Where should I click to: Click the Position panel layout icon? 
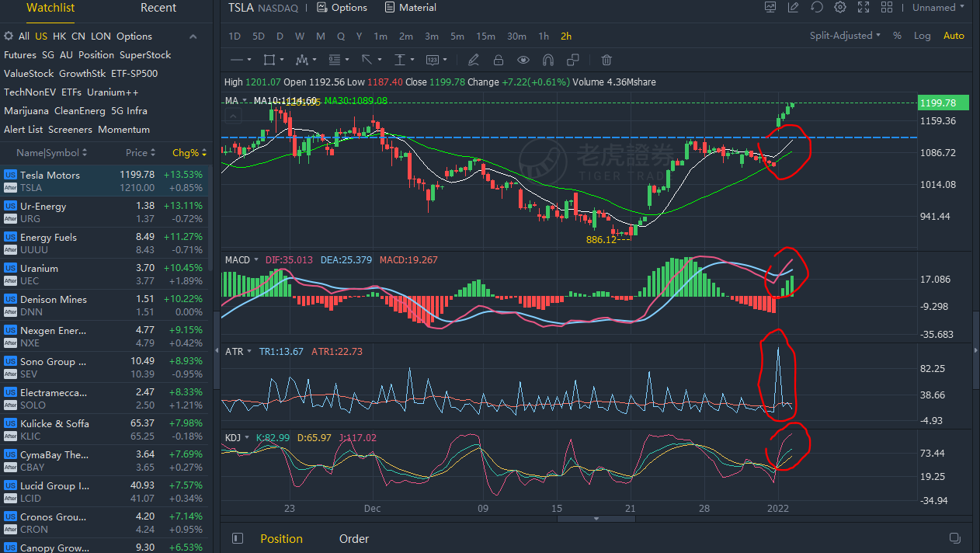(238, 538)
